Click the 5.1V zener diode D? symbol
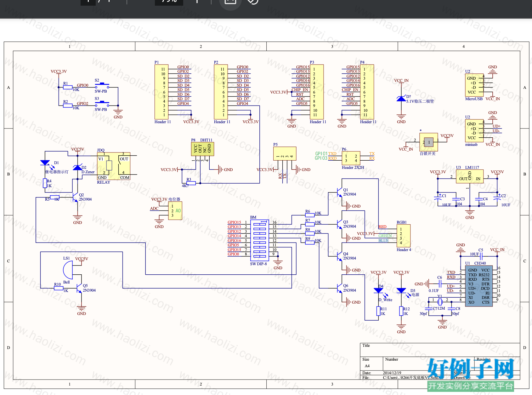This screenshot has width=532, height=395. tap(401, 99)
